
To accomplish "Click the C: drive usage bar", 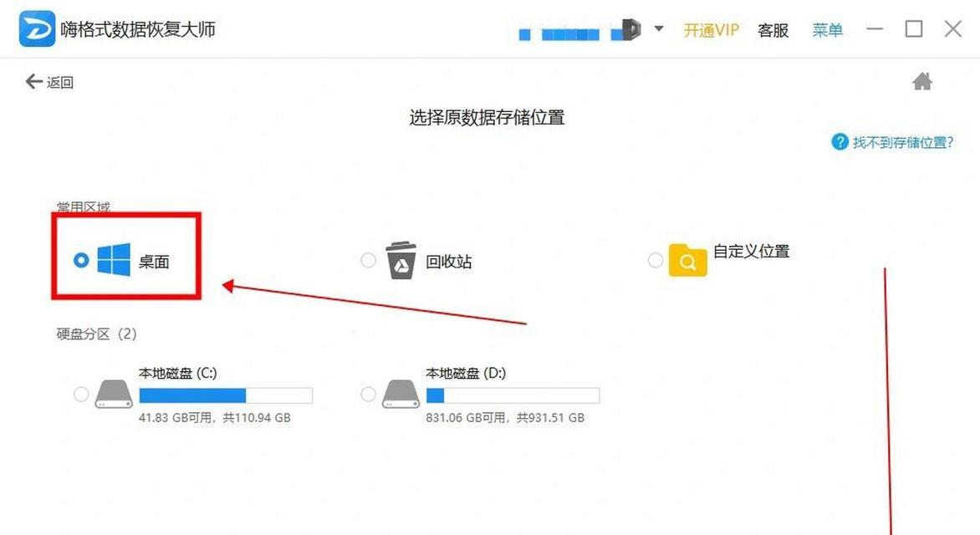I will pos(226,395).
